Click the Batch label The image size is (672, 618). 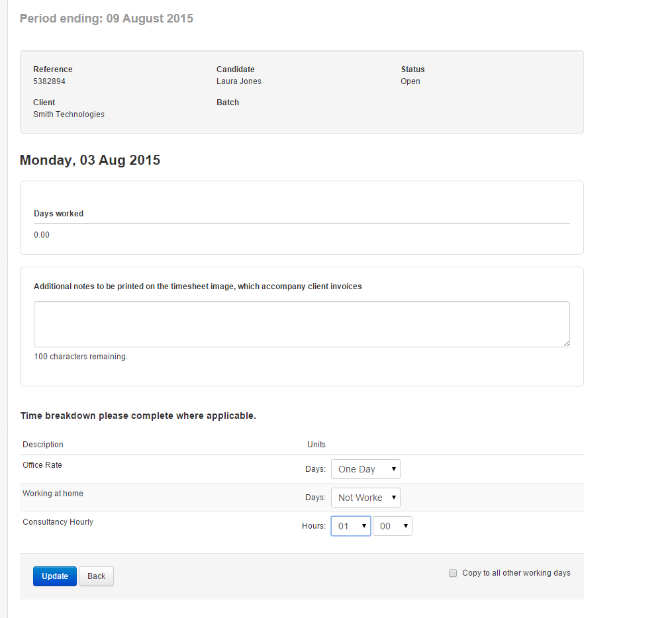pyautogui.click(x=228, y=103)
